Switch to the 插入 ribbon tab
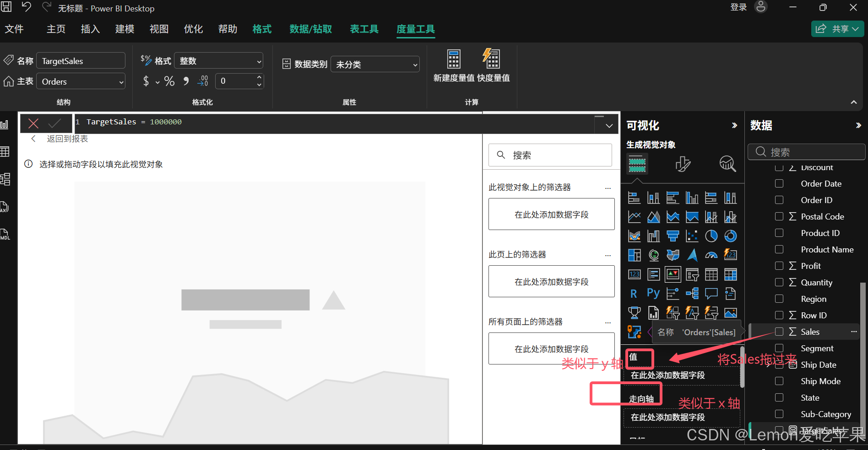The image size is (868, 450). 90,29
